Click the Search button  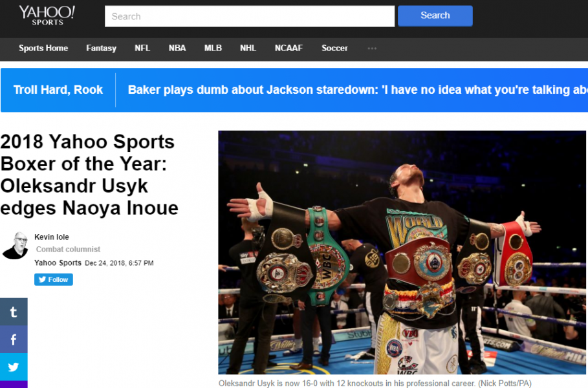pos(435,16)
